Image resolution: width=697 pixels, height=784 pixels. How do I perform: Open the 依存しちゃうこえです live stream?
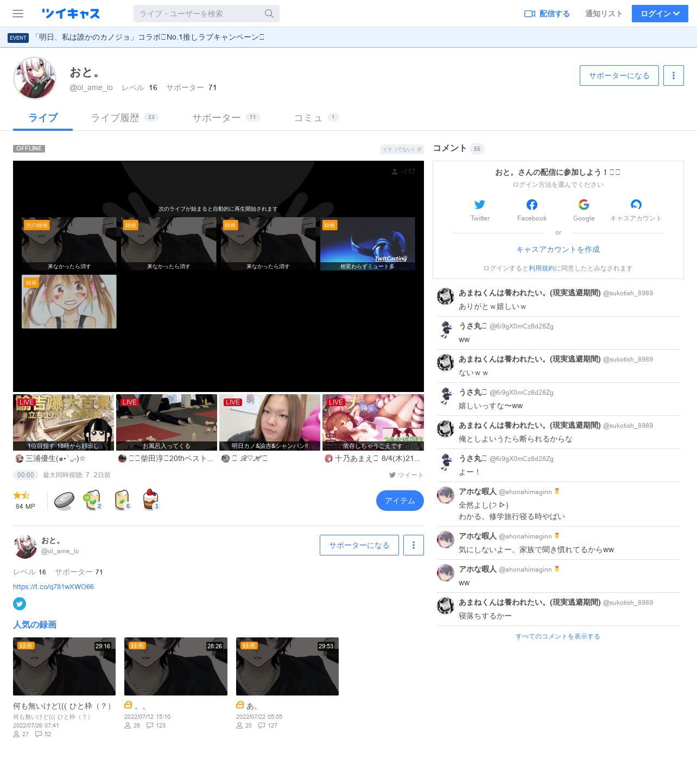click(x=373, y=422)
